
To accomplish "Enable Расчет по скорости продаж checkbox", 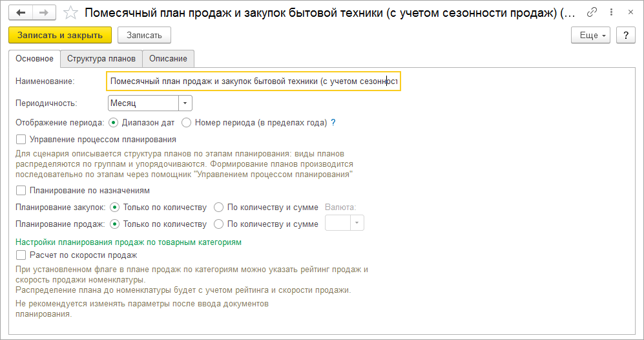I will pos(21,255).
